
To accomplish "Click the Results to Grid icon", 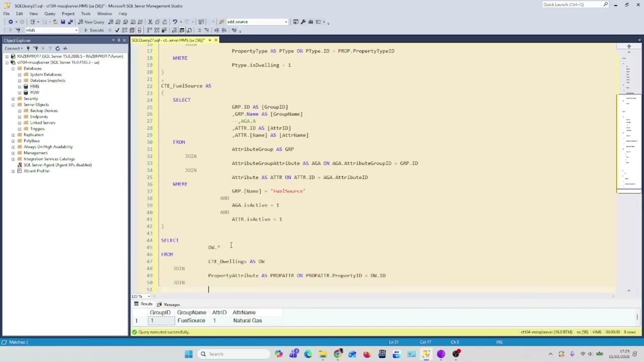I will pyautogui.click(x=182, y=30).
